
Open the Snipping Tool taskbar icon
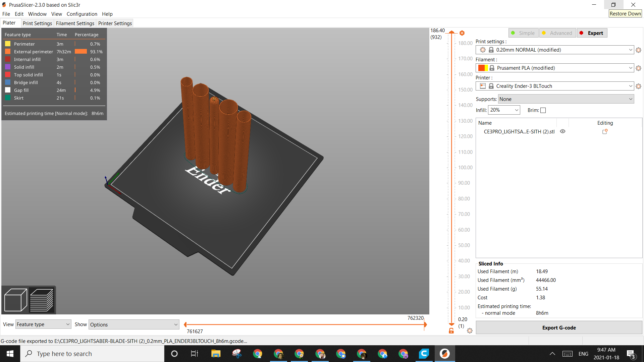click(x=237, y=354)
